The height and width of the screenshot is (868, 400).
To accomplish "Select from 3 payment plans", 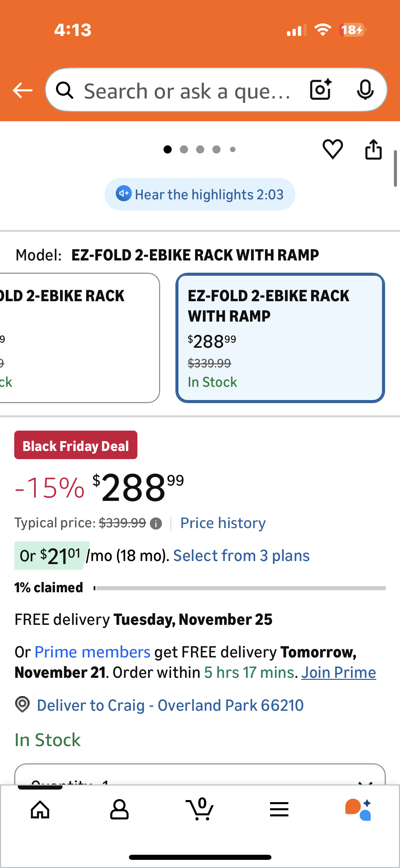I will tap(241, 556).
